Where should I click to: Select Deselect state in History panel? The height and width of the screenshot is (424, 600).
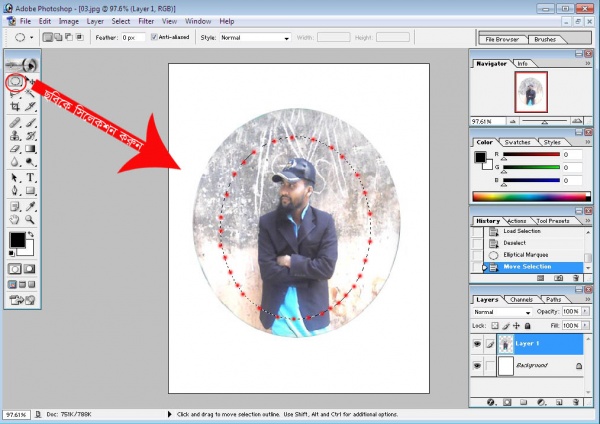528,243
